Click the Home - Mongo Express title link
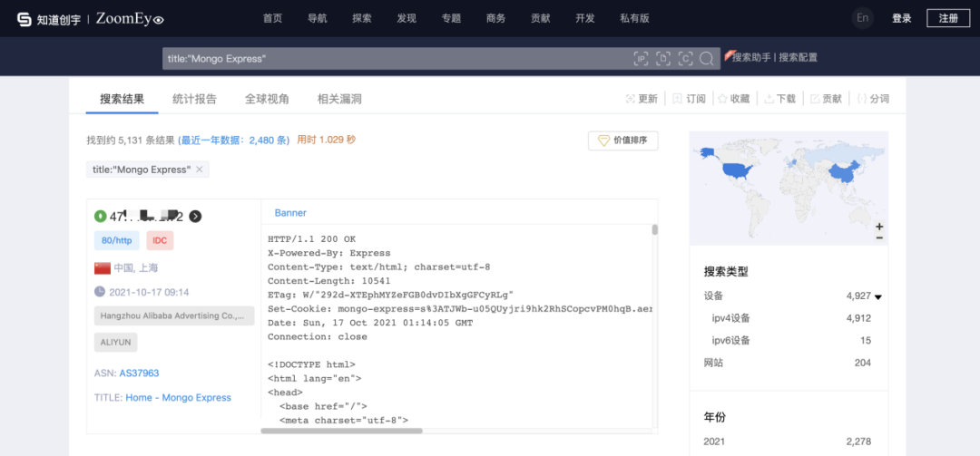 178,397
